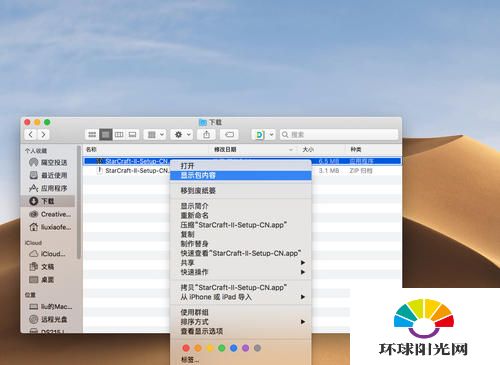The width and height of the screenshot is (500, 365).
Task: Open the group-by arrangement dropdown
Action: click(x=155, y=135)
